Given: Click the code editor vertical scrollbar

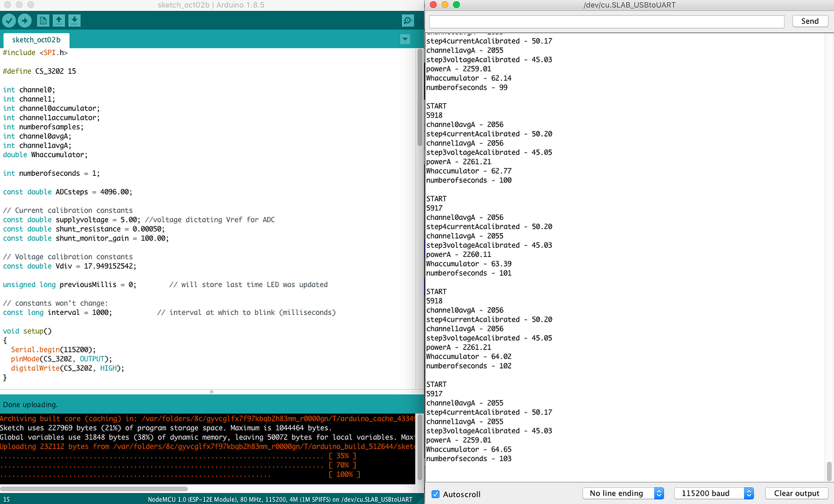Looking at the screenshot, I should coord(420,97).
